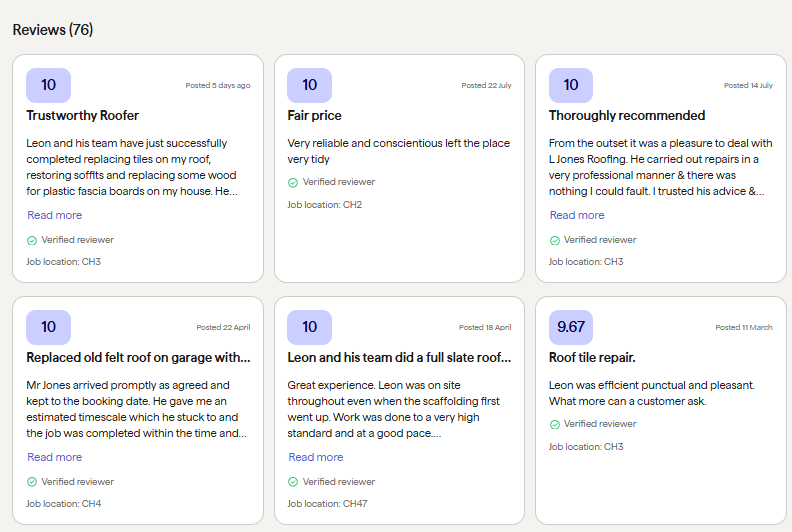The width and height of the screenshot is (792, 532).
Task: Select the Roof tile repair review heading
Action: click(x=592, y=357)
